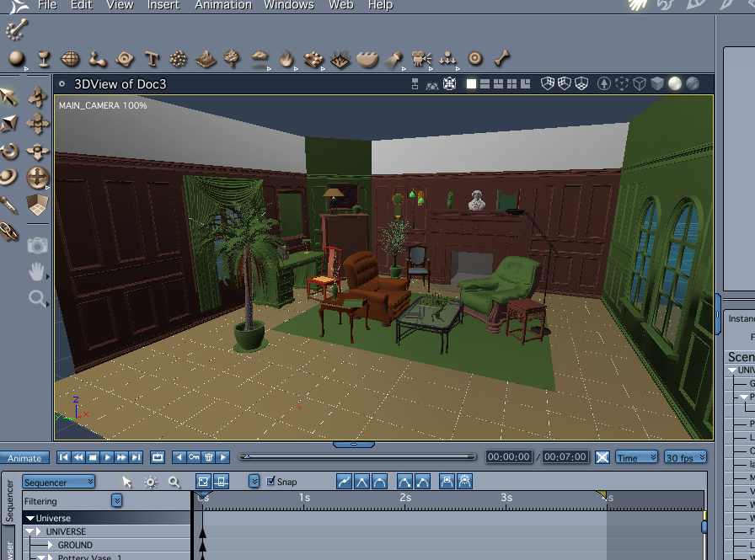The height and width of the screenshot is (560, 755).
Task: Select the axis rotate camera tool
Action: click(37, 178)
